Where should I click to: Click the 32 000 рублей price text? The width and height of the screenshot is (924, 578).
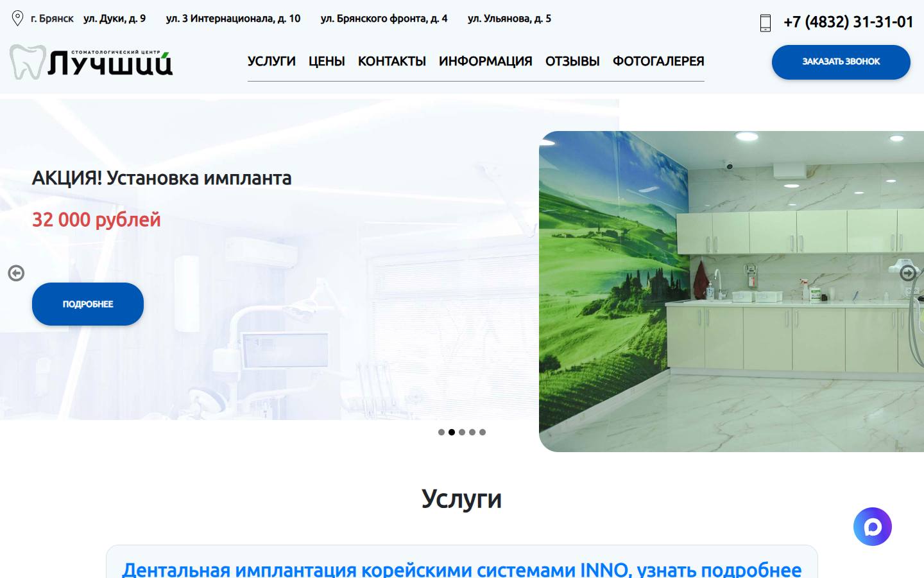point(96,220)
